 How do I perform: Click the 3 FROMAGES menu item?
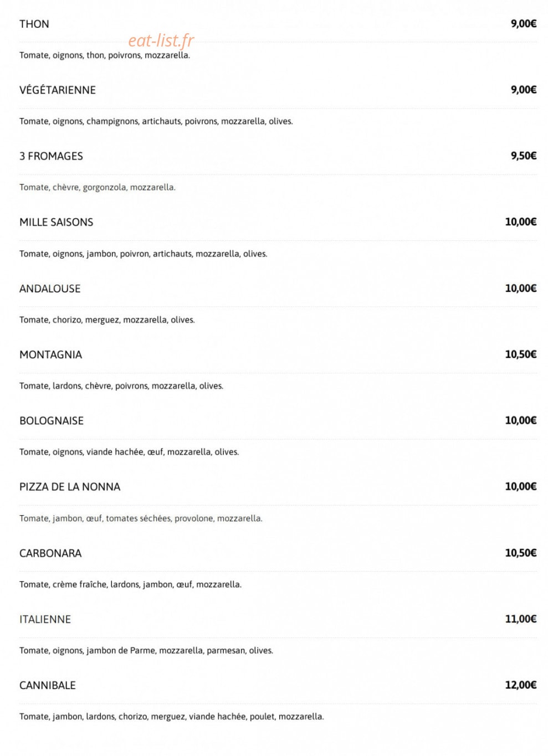tap(51, 156)
